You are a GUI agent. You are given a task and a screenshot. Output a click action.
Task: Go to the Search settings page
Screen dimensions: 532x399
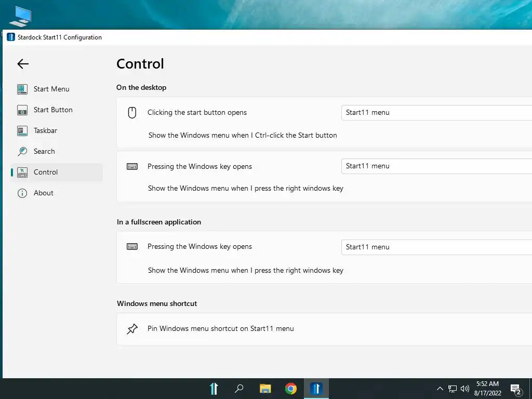(57, 151)
